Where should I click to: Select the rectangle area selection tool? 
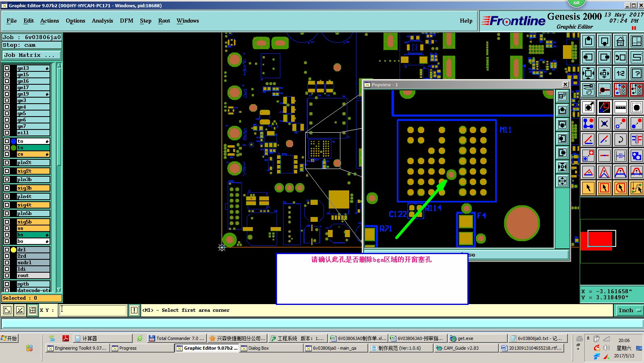click(604, 188)
